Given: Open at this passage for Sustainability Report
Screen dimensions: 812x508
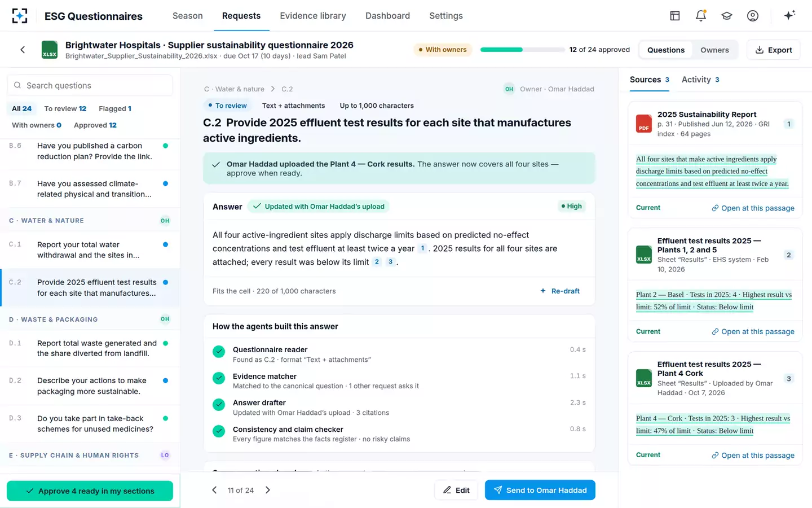Looking at the screenshot, I should click(x=753, y=208).
